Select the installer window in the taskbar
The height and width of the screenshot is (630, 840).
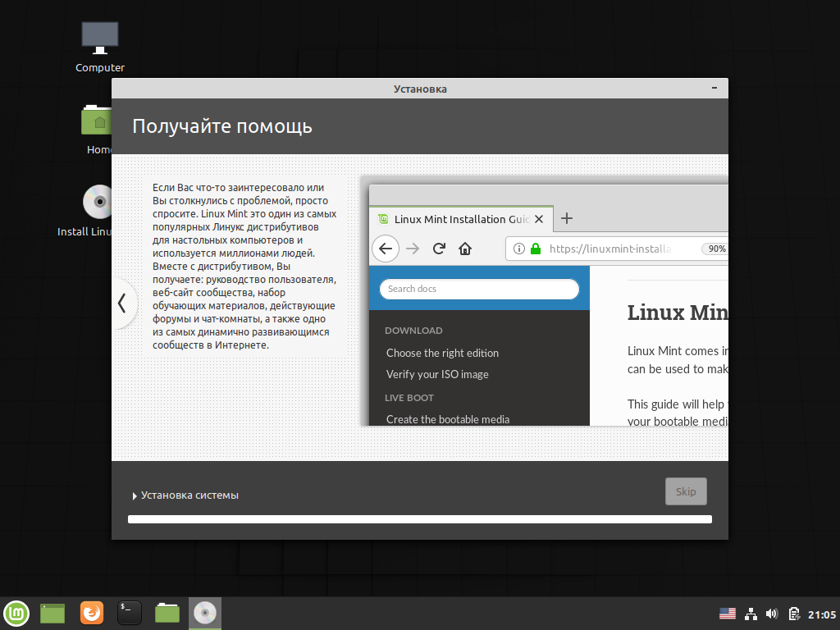click(x=204, y=614)
